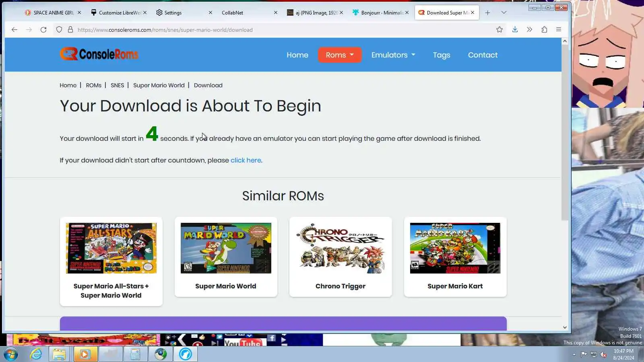Close the Bonjourr tab

pos(407,12)
